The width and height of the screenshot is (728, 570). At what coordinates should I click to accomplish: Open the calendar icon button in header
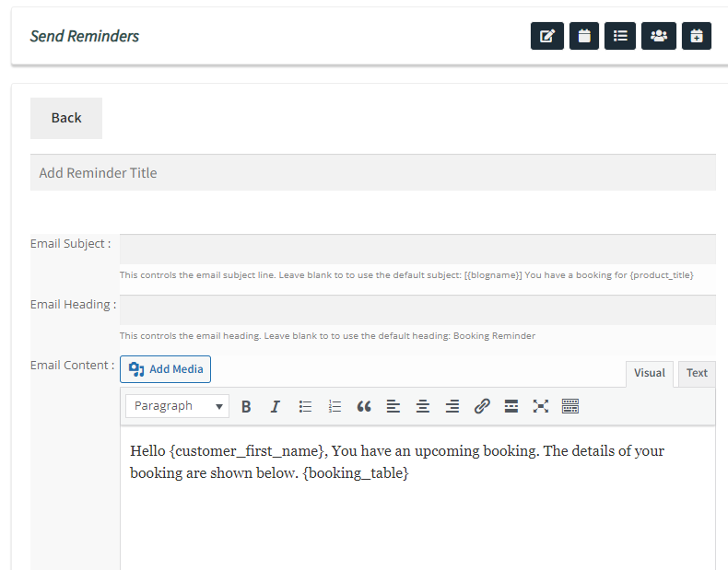pyautogui.click(x=584, y=36)
